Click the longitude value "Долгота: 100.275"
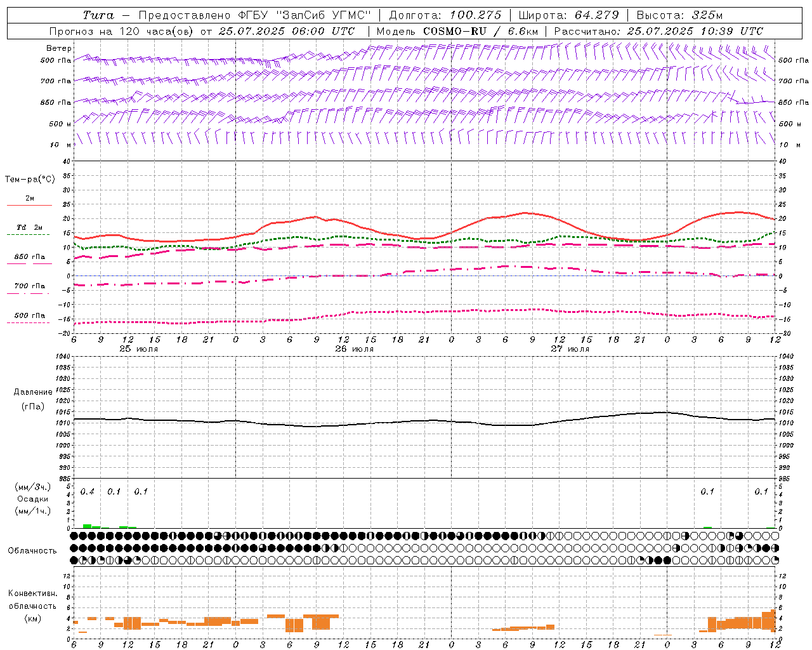The width and height of the screenshot is (812, 650). coord(445,15)
